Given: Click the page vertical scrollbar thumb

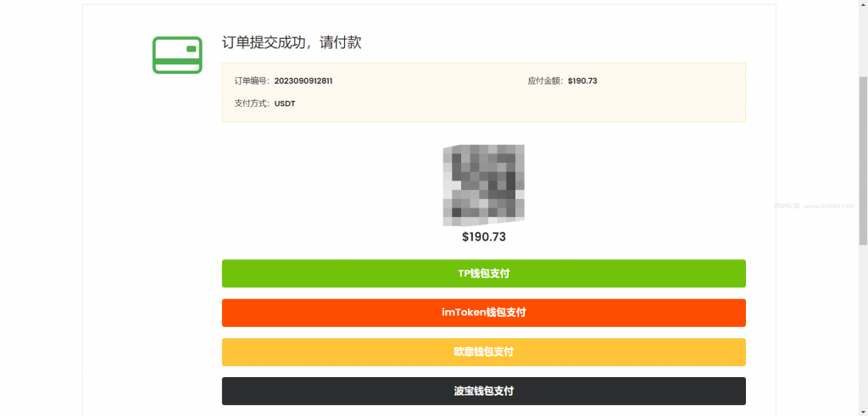Looking at the screenshot, I should tap(863, 160).
